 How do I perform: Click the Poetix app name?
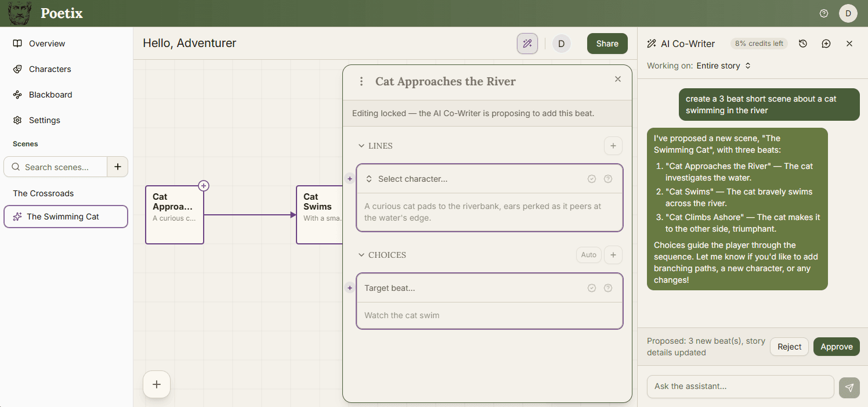click(x=62, y=13)
